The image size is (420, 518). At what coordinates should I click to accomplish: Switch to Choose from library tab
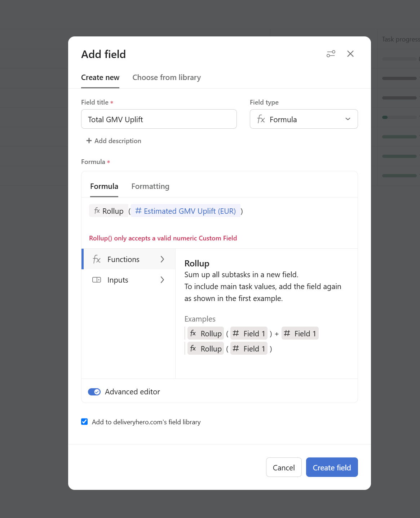click(167, 78)
